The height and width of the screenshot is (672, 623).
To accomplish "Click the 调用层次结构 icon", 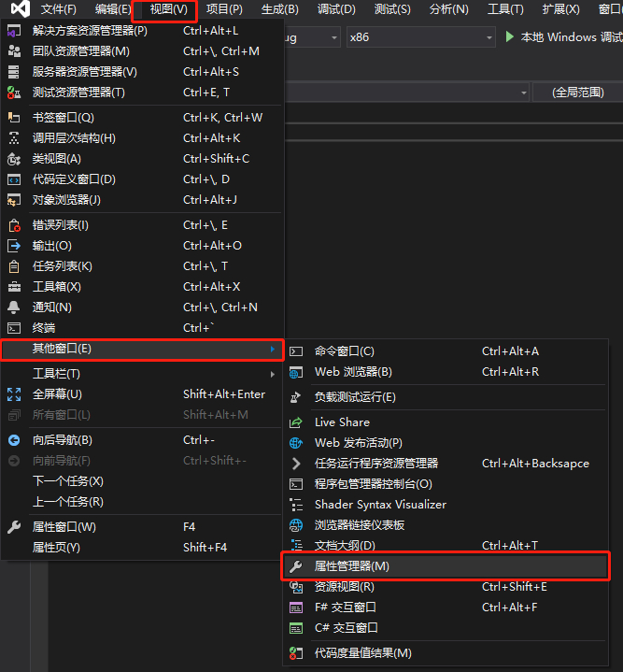I will pyautogui.click(x=14, y=138).
